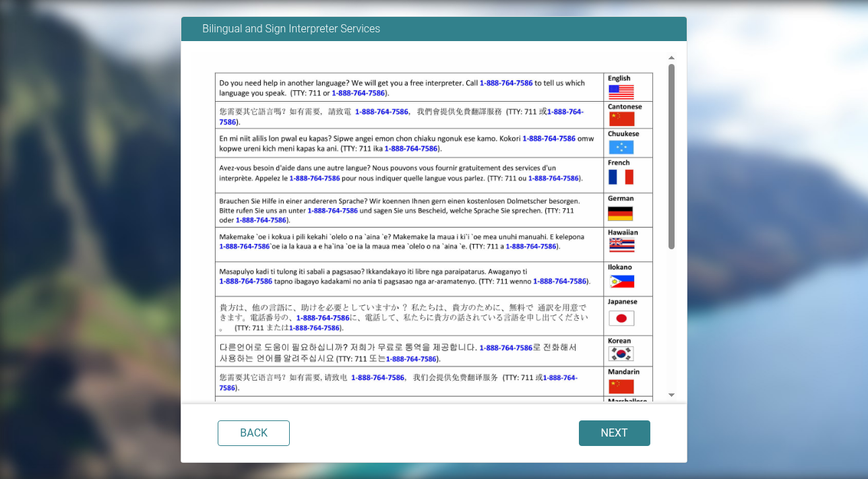The image size is (868, 479).
Task: Click the 'Korean' language label
Action: click(619, 341)
